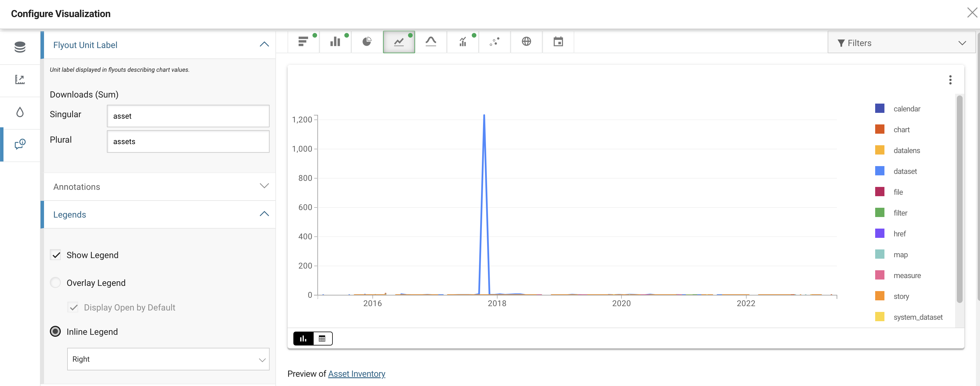This screenshot has height=386, width=980.
Task: Select the pie chart type
Action: click(367, 41)
